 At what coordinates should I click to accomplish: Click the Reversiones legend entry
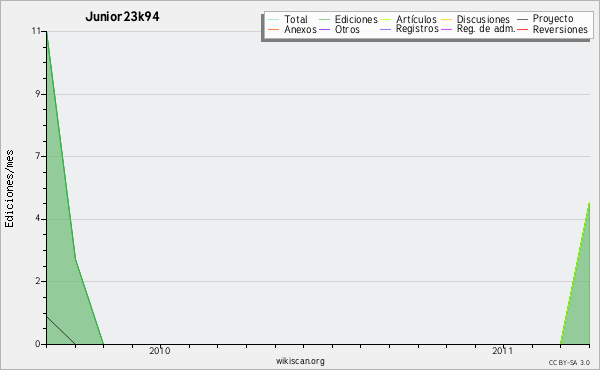(552, 29)
